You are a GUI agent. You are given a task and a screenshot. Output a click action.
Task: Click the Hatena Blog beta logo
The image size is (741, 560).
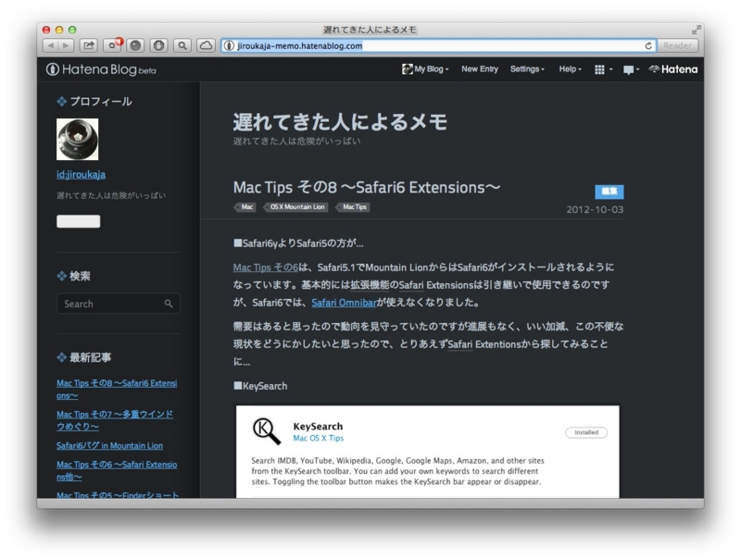[101, 69]
